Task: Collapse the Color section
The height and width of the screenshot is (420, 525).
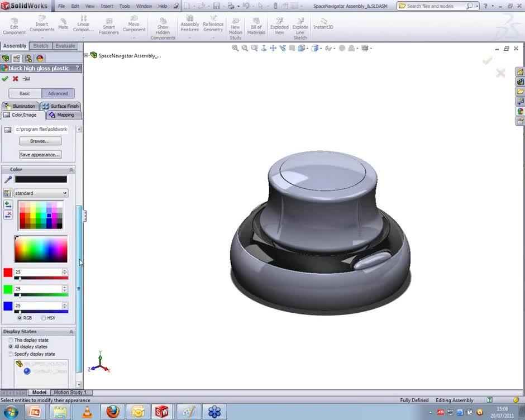Action: click(x=71, y=170)
